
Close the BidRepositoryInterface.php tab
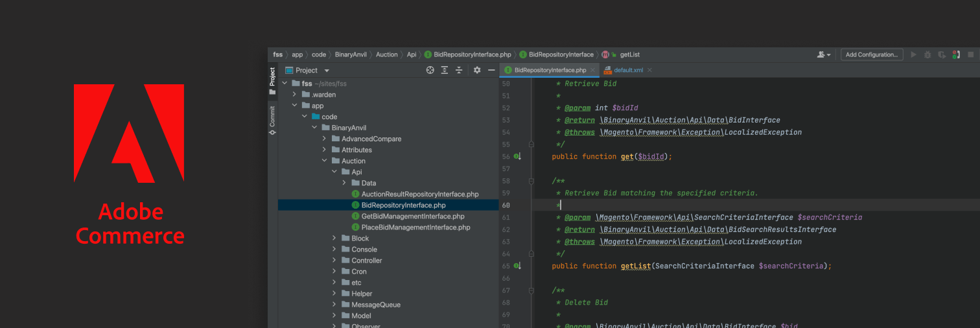point(593,70)
